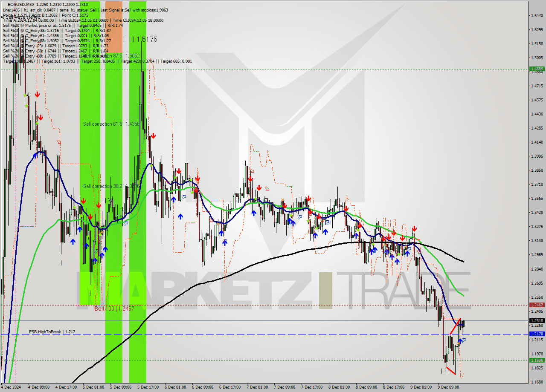The width and height of the screenshot is (546, 392).
Task: Click the 1.2840 price axis label
Action: [537, 269]
